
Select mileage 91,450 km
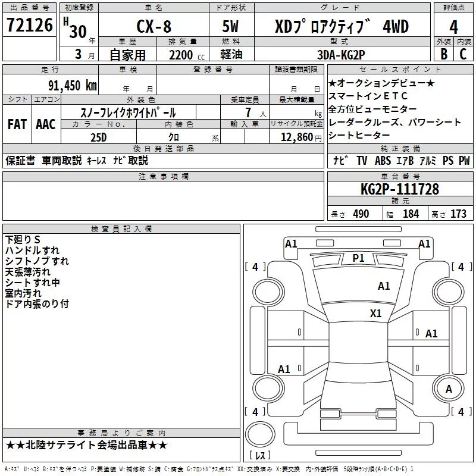[73, 85]
